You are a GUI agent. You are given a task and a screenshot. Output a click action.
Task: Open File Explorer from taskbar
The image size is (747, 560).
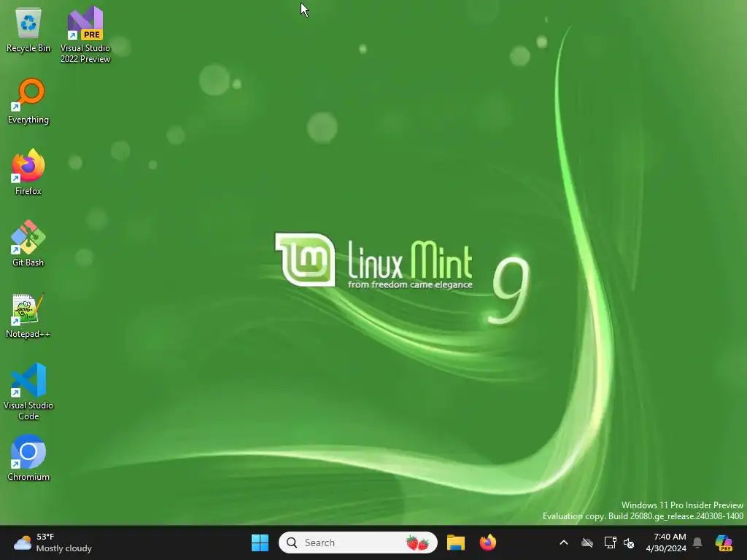click(x=455, y=542)
